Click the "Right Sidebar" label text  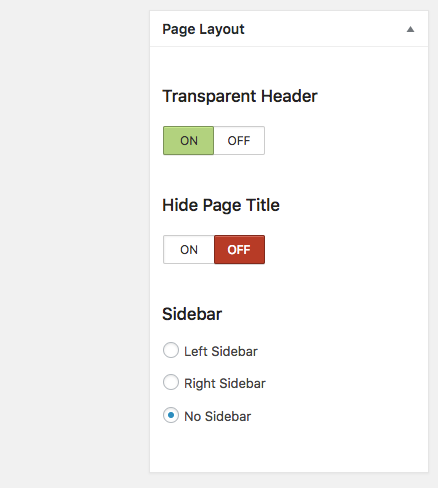(x=225, y=383)
